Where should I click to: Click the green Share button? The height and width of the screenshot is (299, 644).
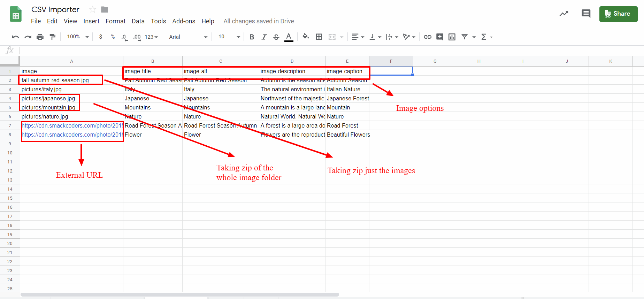click(x=618, y=14)
